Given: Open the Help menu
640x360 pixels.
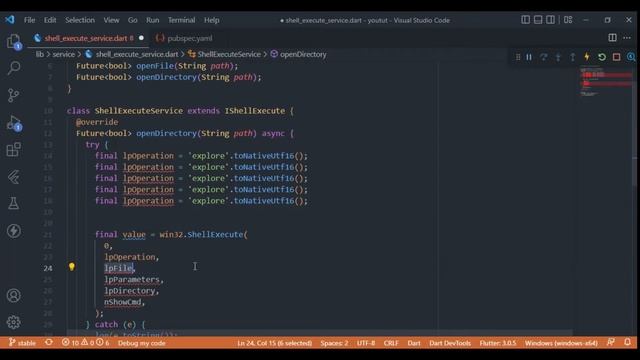Looking at the screenshot, I should coord(211,20).
